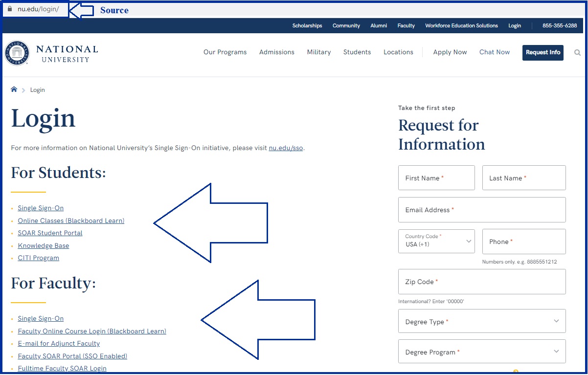Viewport: 588px width, 375px height.
Task: Click the Zip Code field
Action: point(482,282)
